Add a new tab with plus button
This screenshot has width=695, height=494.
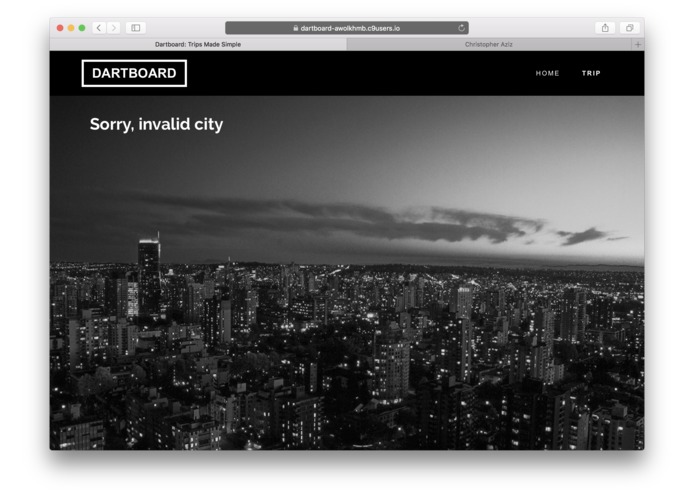click(x=637, y=44)
